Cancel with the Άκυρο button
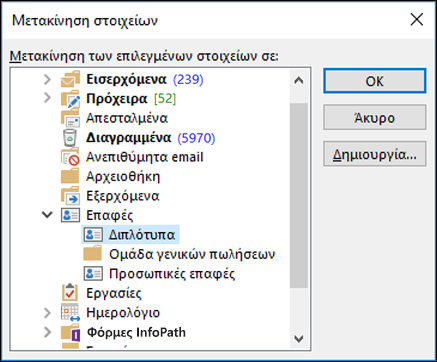Screen dimensions: 437x362 tap(375, 117)
